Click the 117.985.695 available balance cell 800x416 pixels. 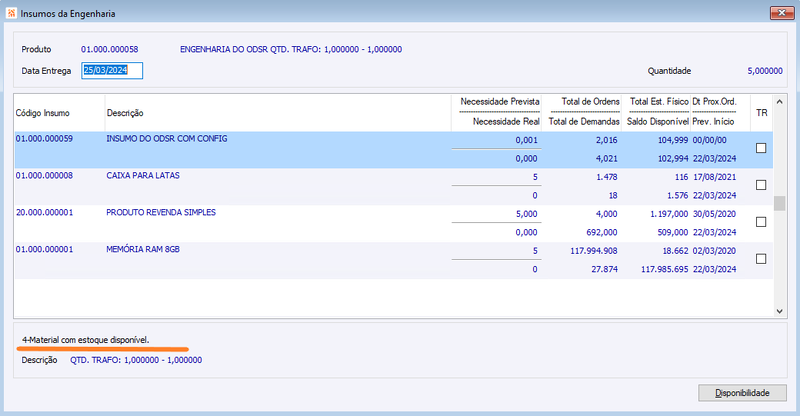click(x=664, y=269)
